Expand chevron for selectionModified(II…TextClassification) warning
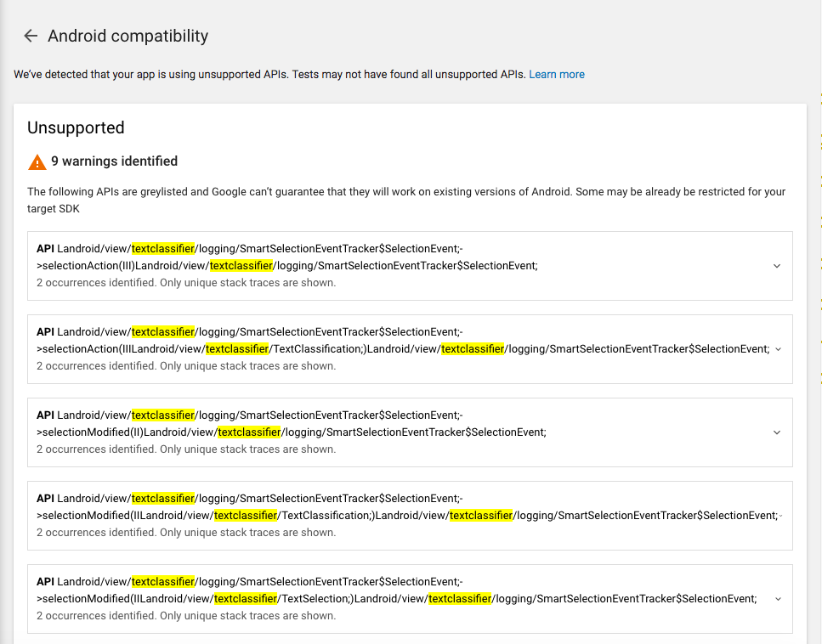This screenshot has width=822, height=644. coord(780,516)
